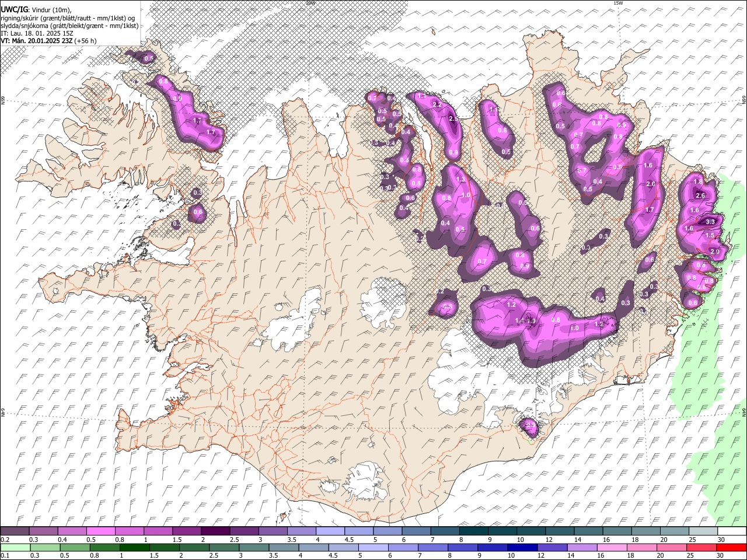Screen dimensions: 747x560
Task: Click the 1.9 precipitation value in the southern band
Action: [x=531, y=321]
